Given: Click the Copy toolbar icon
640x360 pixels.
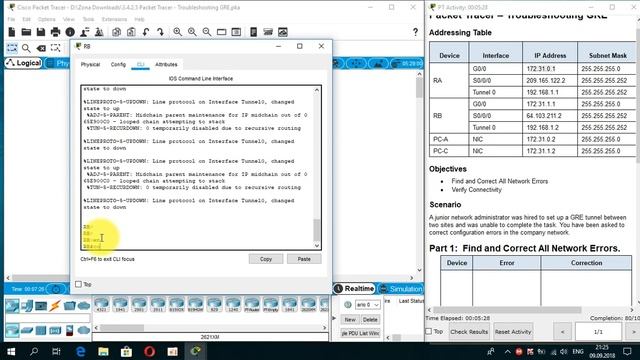Looking at the screenshot, I should 117,32.
